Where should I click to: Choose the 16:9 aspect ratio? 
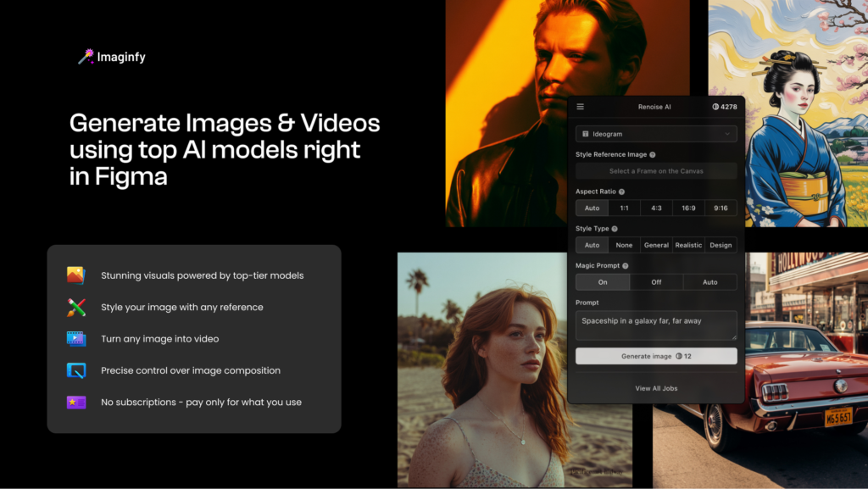point(688,208)
